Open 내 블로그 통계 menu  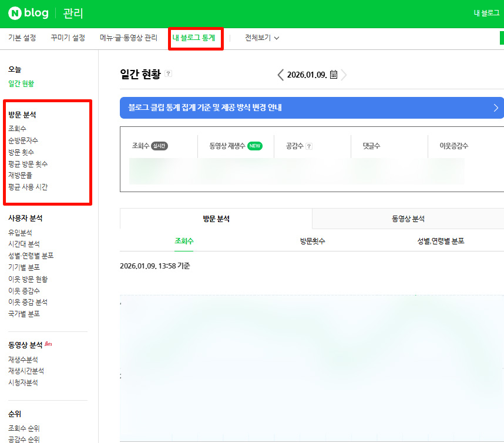[x=194, y=38]
